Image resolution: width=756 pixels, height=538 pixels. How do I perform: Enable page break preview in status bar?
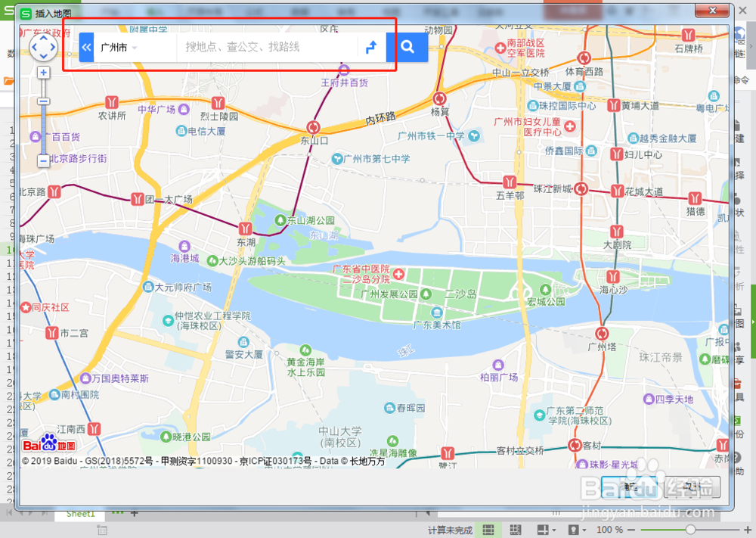click(516, 530)
